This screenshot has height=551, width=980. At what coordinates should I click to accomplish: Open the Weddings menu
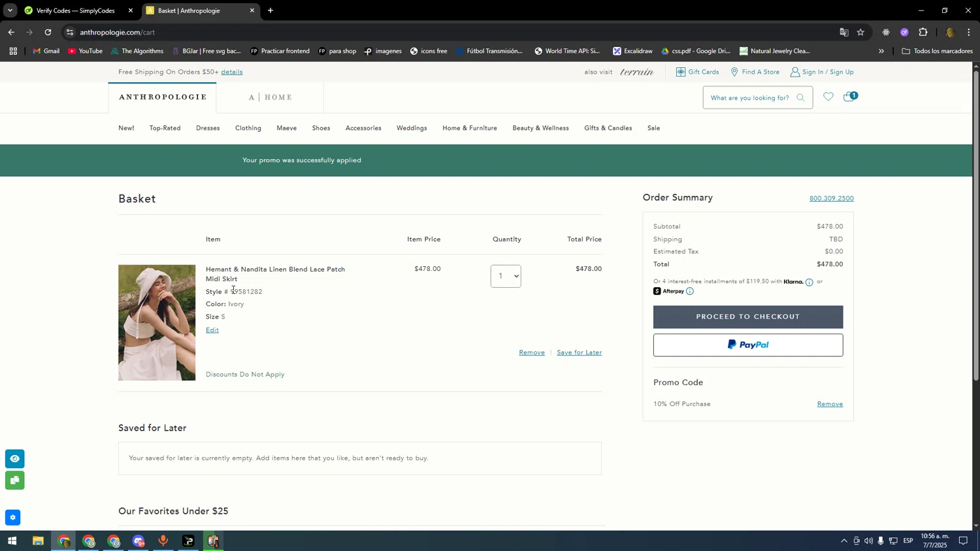412,128
